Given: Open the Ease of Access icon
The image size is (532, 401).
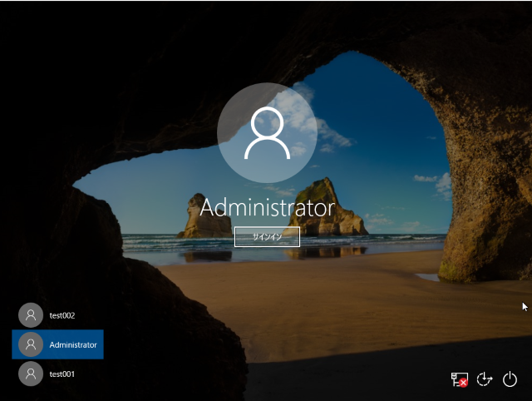Looking at the screenshot, I should (485, 379).
